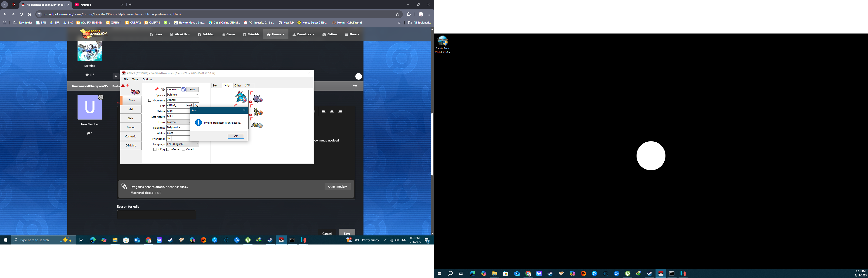This screenshot has width=868, height=278.
Task: Tick the Infected checkbox
Action: pos(168,149)
